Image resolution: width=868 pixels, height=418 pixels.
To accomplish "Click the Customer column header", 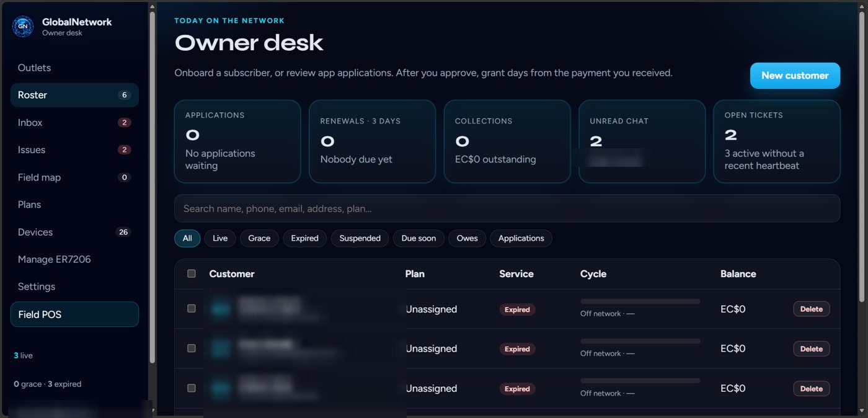I will 232,274.
